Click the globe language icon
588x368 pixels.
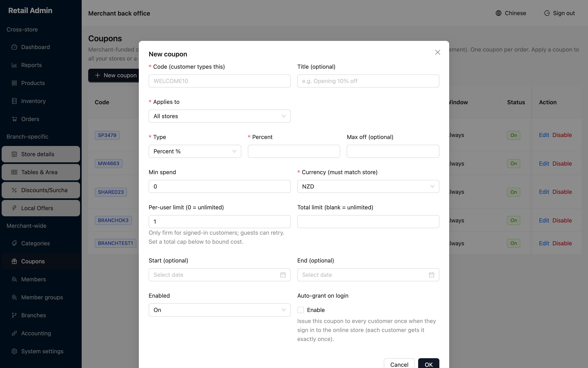click(x=498, y=13)
